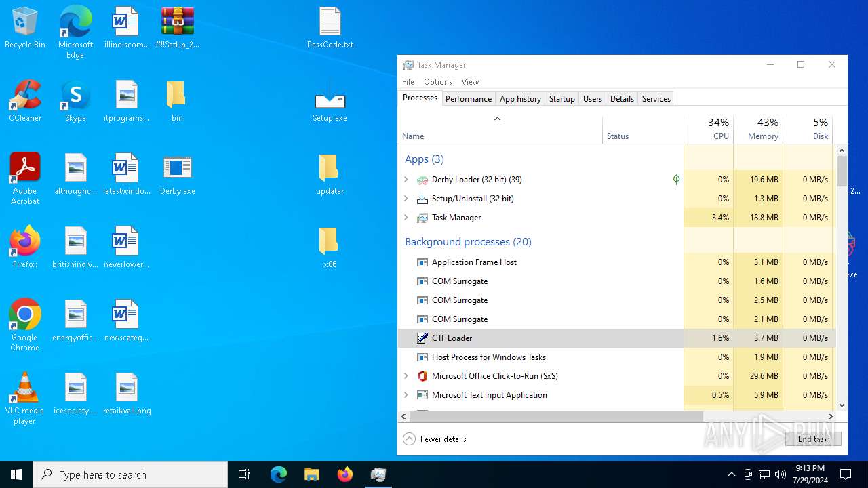868x488 pixels.
Task: Open Firefox from the taskbar
Action: pyautogui.click(x=345, y=474)
